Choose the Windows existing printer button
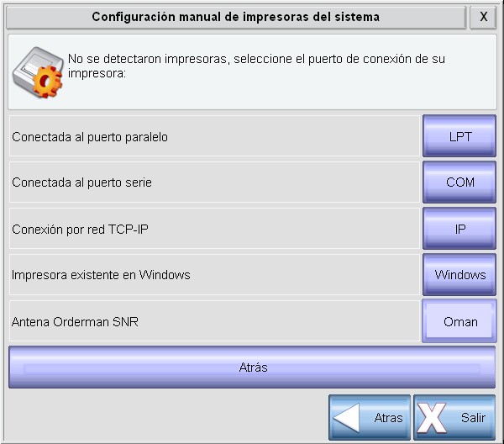Viewport: 504px width, 444px height. (x=459, y=274)
